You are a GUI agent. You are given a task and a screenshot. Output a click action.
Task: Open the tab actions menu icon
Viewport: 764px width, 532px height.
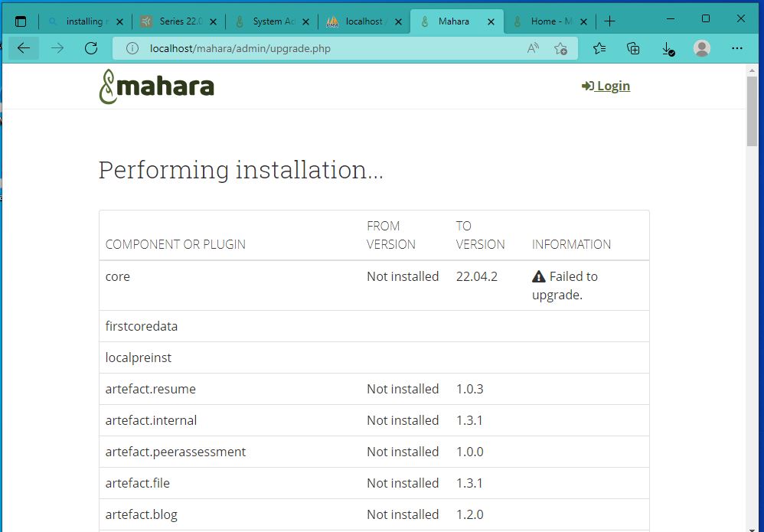21,21
